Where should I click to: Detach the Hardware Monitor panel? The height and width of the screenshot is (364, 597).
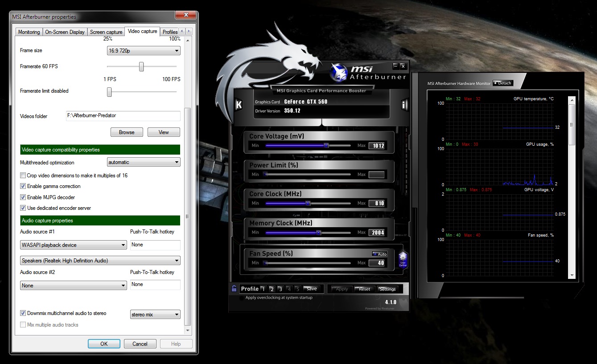click(503, 83)
